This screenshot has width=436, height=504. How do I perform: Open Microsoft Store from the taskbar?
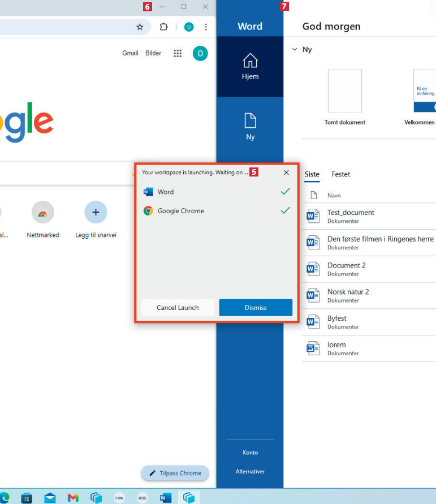[27, 498]
